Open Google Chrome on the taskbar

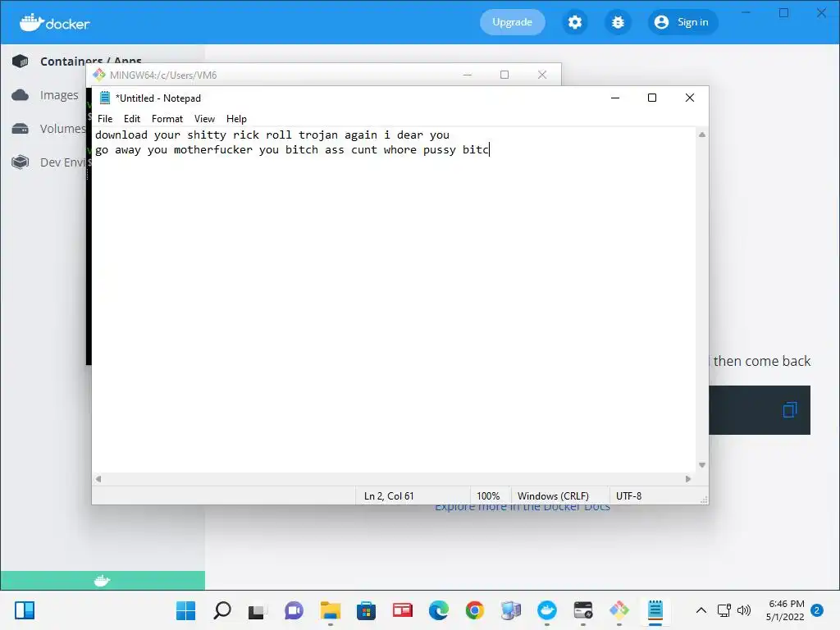coord(474,610)
